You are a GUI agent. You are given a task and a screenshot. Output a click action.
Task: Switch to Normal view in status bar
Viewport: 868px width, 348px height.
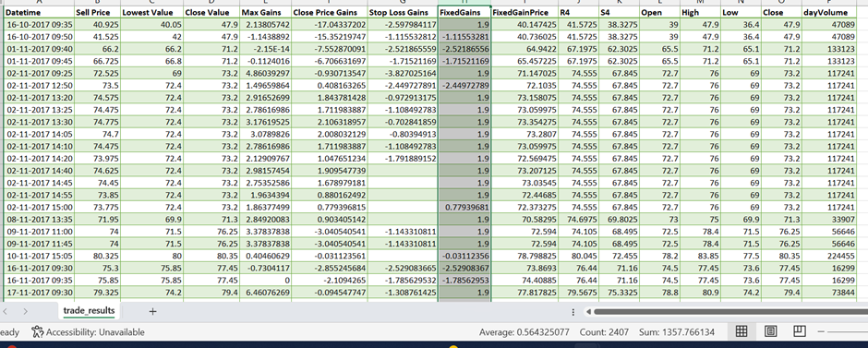[741, 332]
